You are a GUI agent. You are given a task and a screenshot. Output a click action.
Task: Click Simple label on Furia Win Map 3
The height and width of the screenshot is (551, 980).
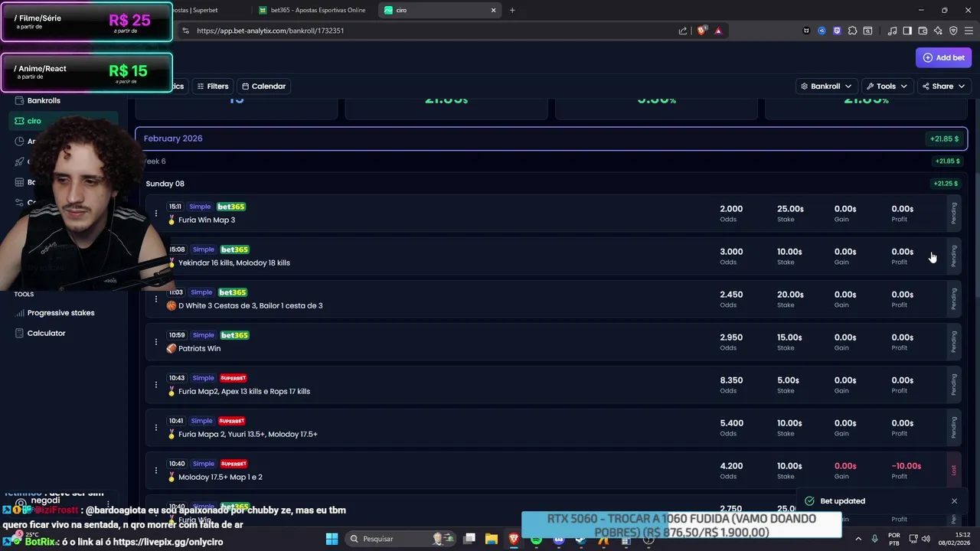point(200,207)
